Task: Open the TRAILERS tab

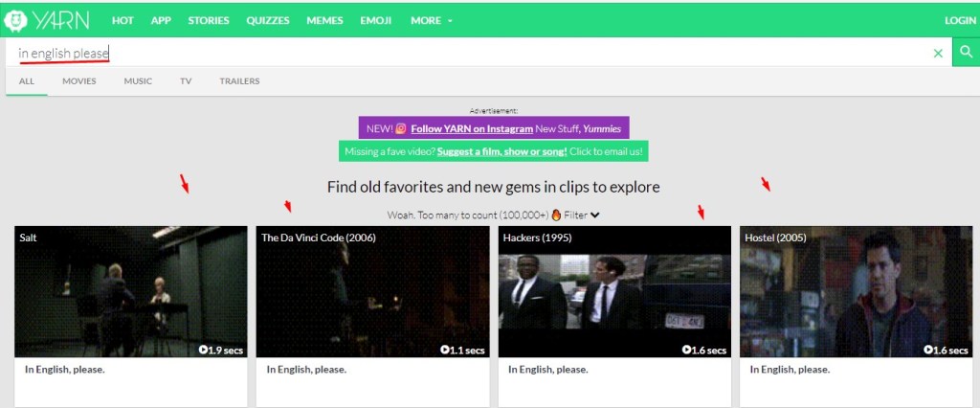Action: click(x=239, y=81)
